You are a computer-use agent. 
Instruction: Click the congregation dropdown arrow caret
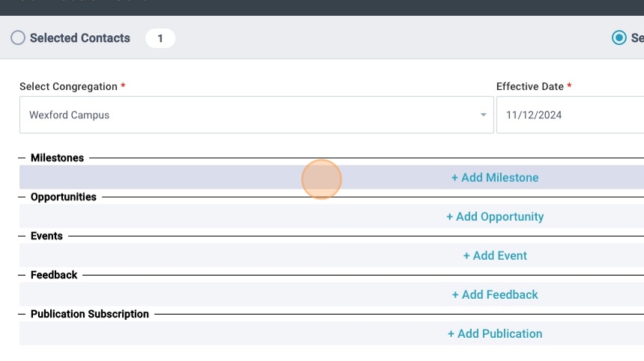(483, 115)
